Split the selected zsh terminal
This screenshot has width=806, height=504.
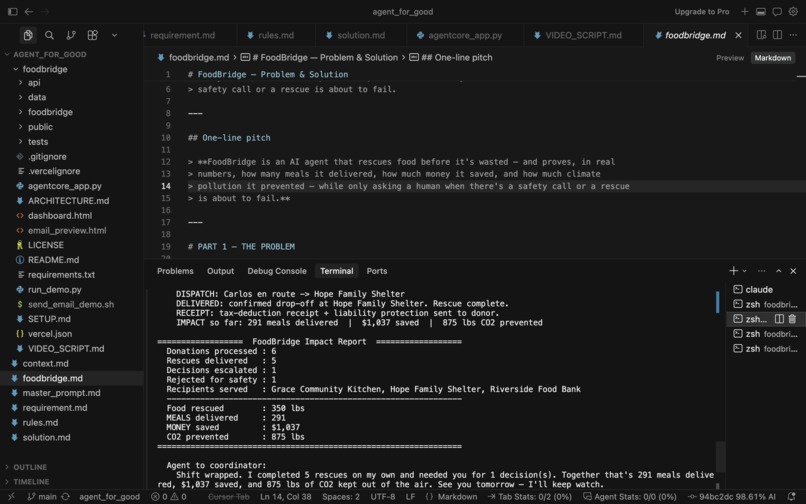[x=779, y=319]
